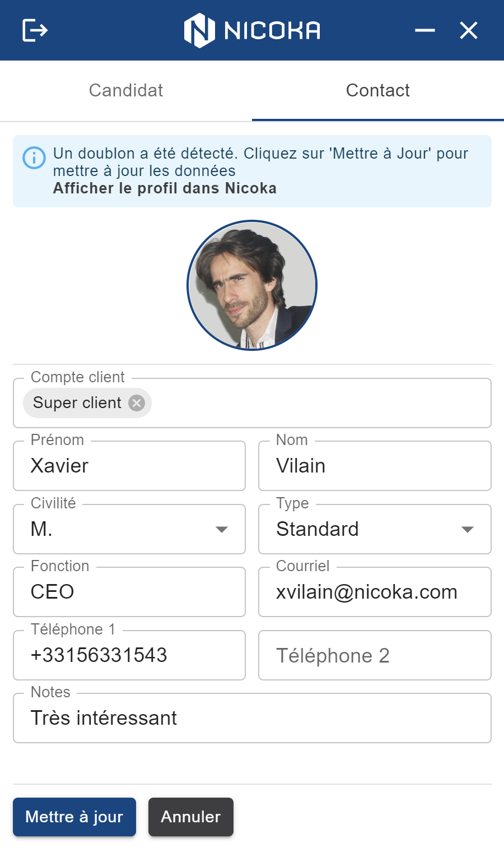Click the Nicoka logo in header
The image size is (504, 852).
pos(252,30)
